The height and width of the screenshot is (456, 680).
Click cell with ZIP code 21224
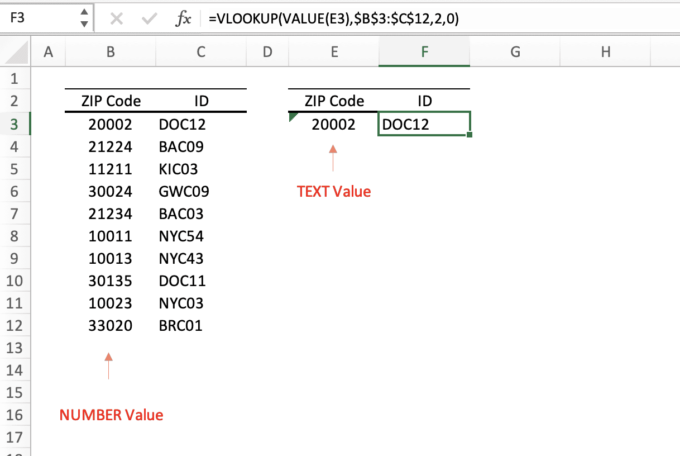tap(110, 146)
